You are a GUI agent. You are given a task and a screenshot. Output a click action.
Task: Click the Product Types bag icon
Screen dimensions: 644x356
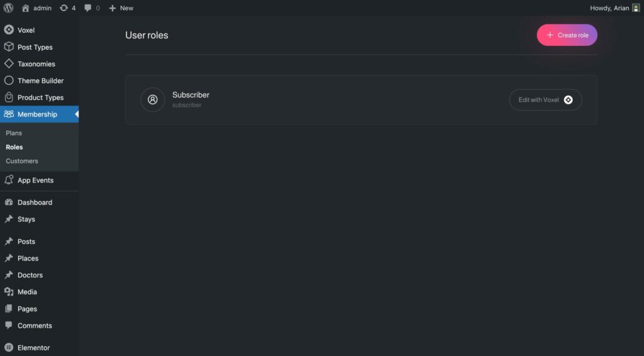pos(9,97)
